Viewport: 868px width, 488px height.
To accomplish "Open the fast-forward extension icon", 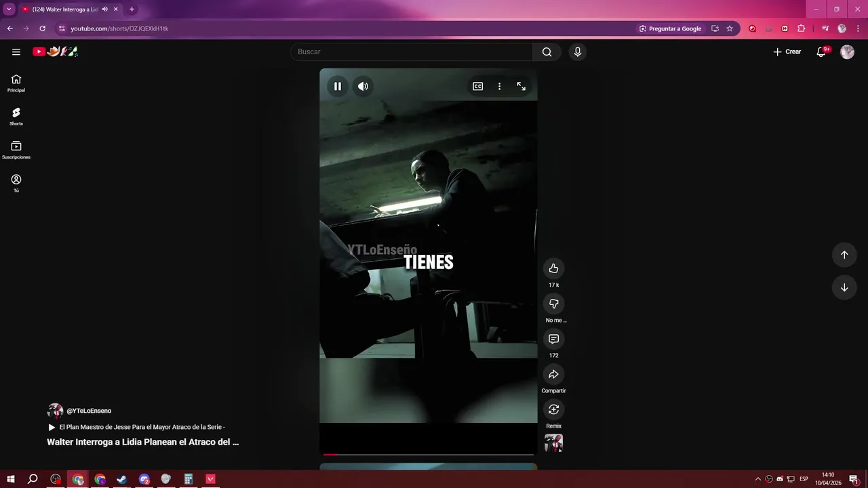I will tap(785, 28).
